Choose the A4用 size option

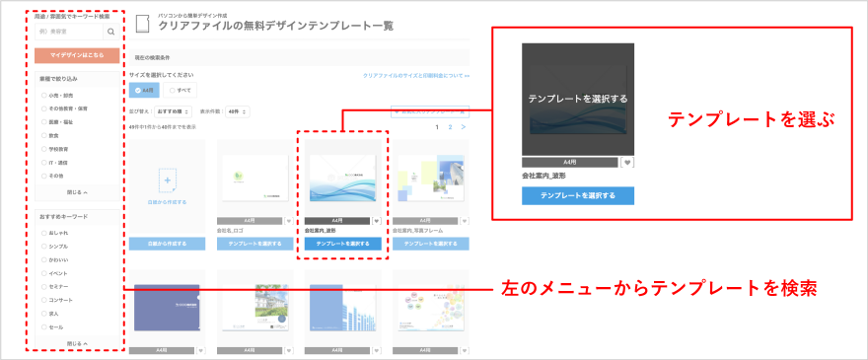[144, 90]
